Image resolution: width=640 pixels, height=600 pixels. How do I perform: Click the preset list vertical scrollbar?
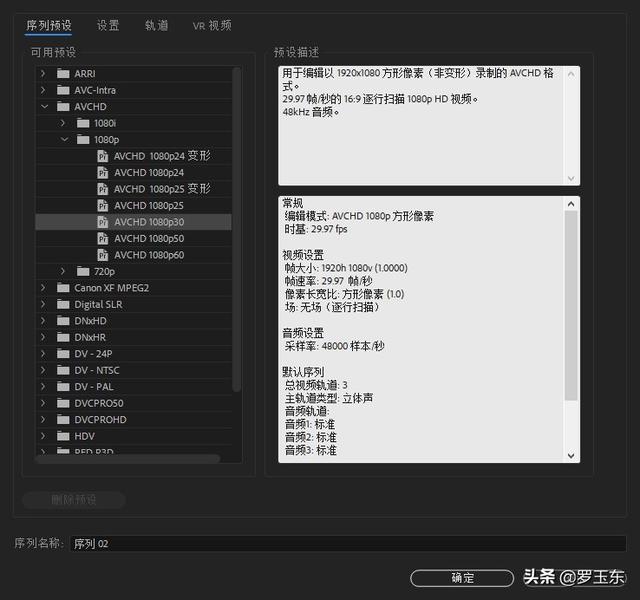(x=236, y=229)
